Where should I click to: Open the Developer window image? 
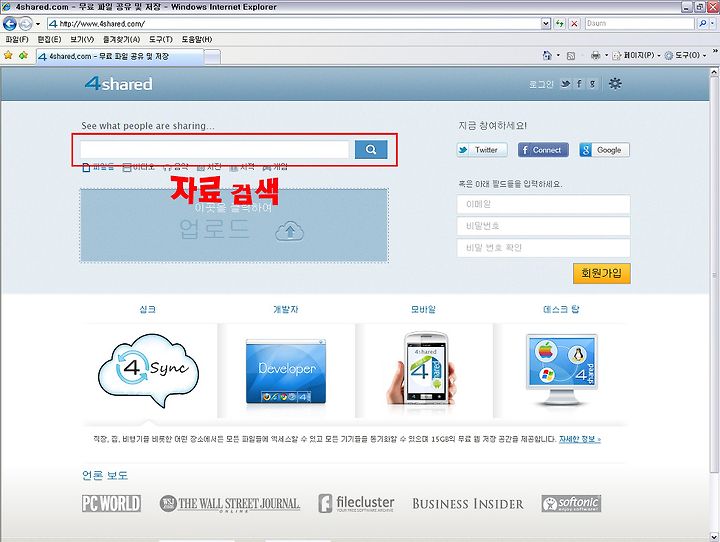click(286, 372)
